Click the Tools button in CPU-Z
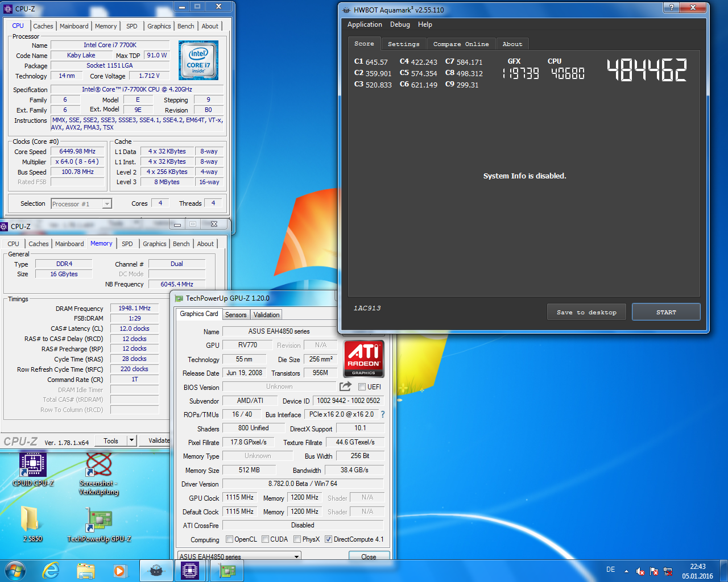Image resolution: width=728 pixels, height=582 pixels. click(x=111, y=440)
